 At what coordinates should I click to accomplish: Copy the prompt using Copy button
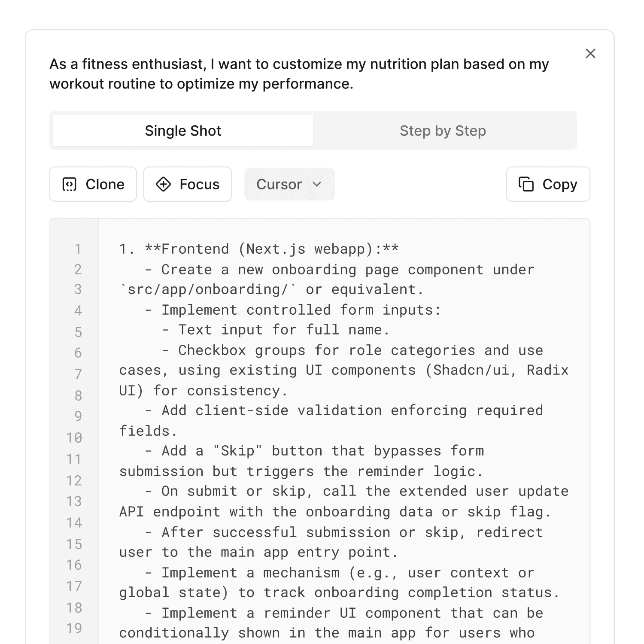click(548, 184)
